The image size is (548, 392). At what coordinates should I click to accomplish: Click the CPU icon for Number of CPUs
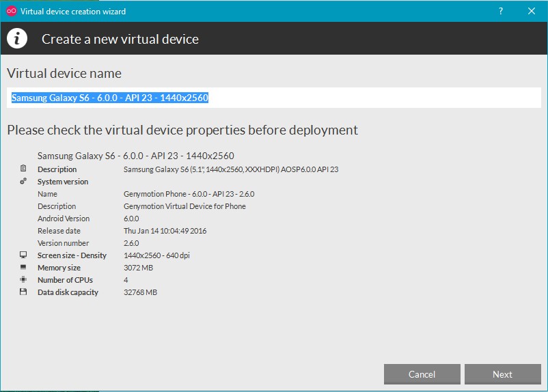[23, 279]
